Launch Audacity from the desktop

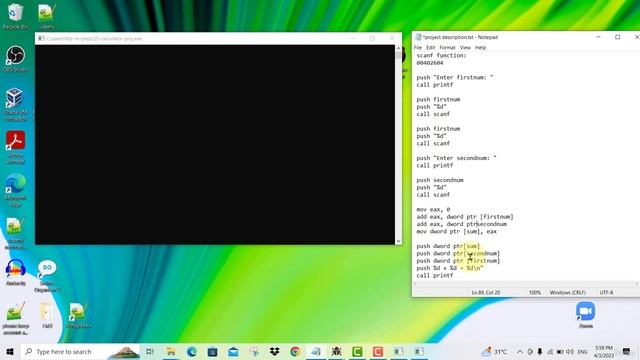(x=16, y=272)
